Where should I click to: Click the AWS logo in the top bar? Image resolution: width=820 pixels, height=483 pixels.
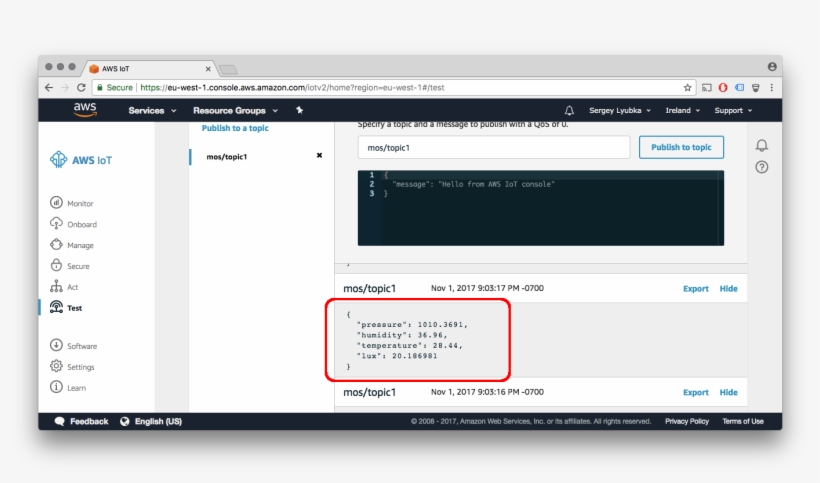click(x=85, y=110)
